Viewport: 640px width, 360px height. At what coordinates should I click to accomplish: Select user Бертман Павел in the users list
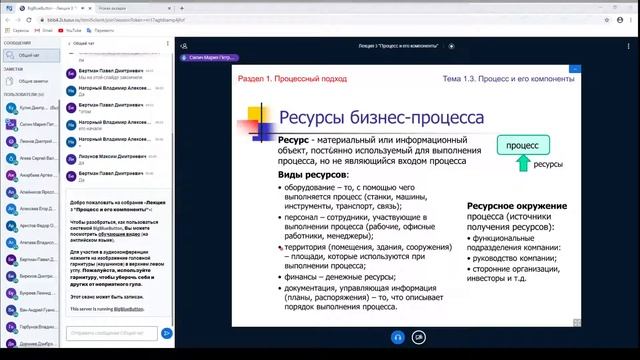pos(31,260)
